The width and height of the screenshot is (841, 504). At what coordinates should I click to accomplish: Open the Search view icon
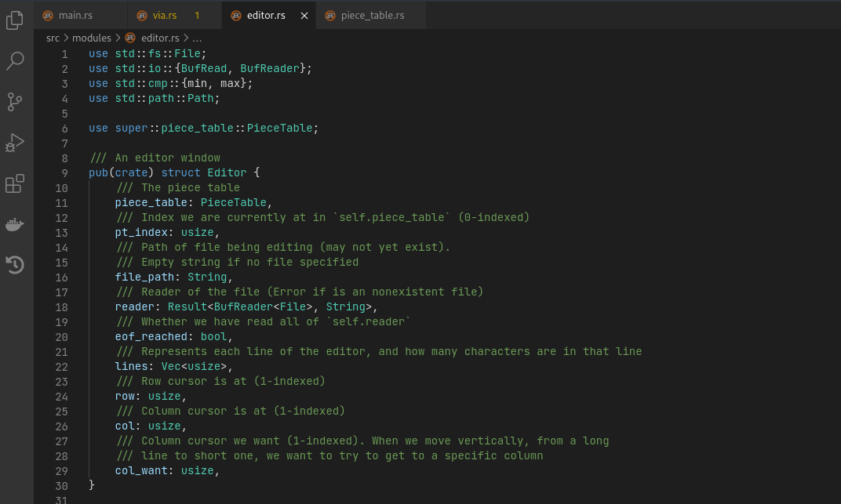pos(14,60)
